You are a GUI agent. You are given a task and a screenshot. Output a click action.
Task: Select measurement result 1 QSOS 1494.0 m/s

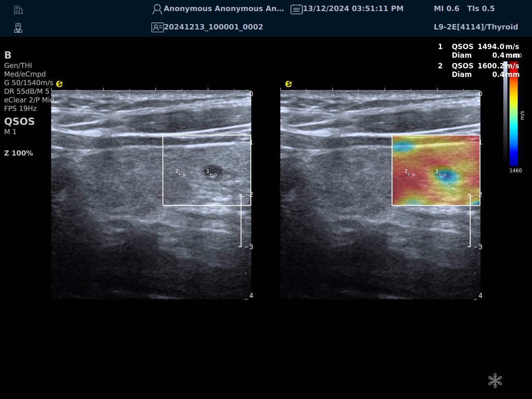pyautogui.click(x=479, y=47)
